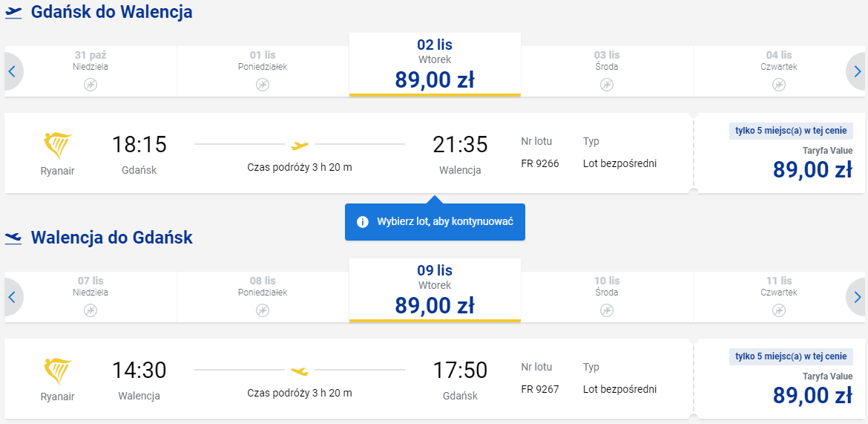The height and width of the screenshot is (424, 868).
Task: Choose the 10 lis Środa date tab
Action: tap(607, 297)
